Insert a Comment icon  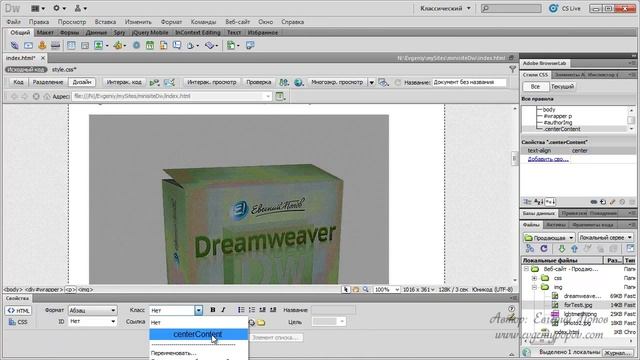tap(177, 45)
